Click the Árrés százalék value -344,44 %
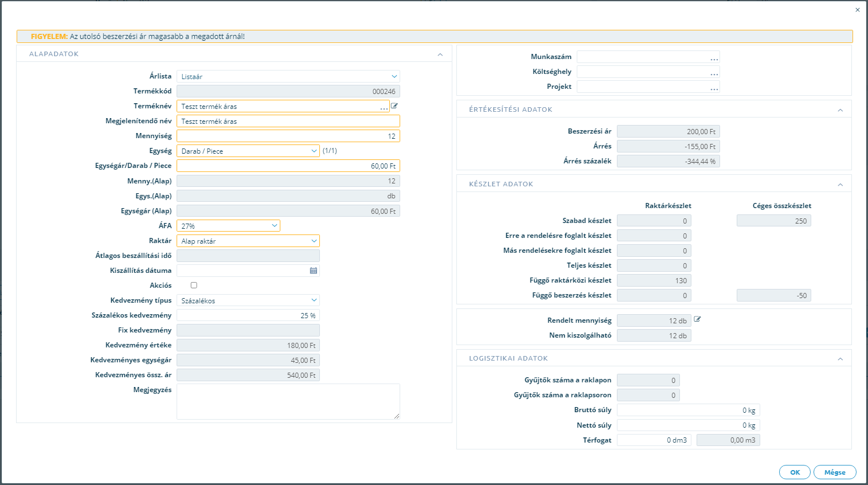 (668, 161)
